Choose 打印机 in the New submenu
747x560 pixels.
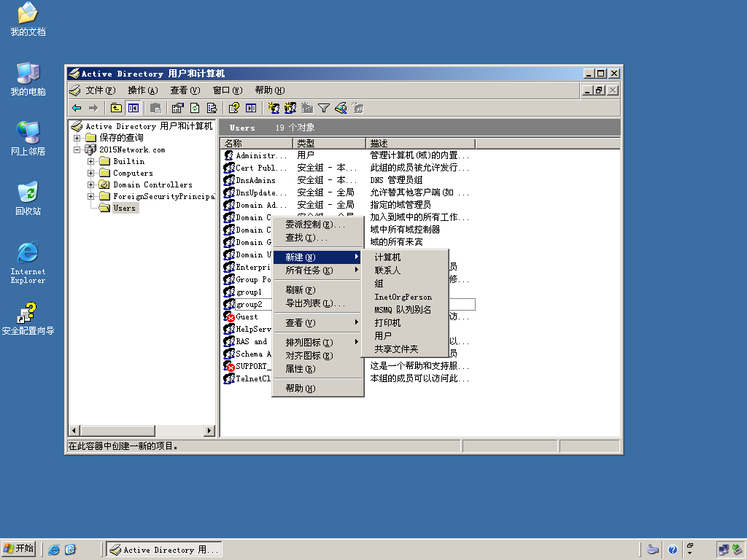click(405, 323)
